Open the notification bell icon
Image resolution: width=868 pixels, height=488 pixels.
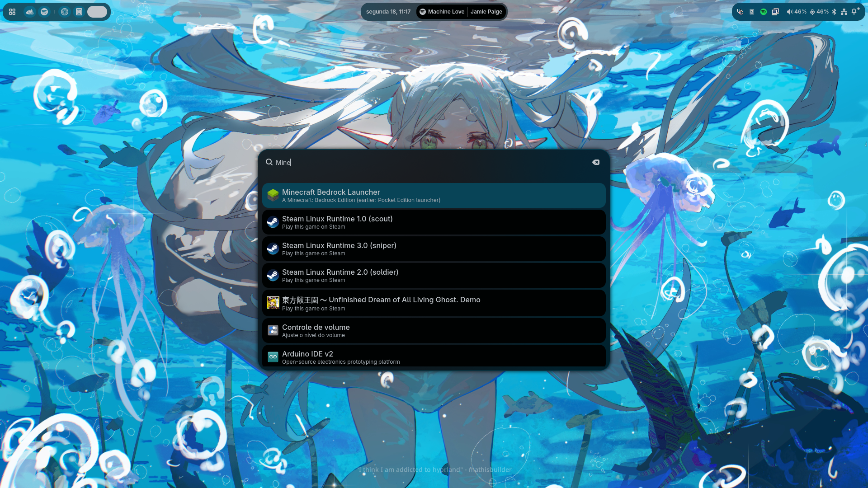[x=854, y=12]
